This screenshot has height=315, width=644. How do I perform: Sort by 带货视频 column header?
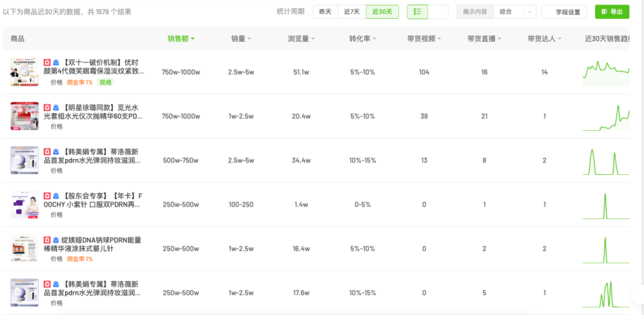tap(424, 39)
